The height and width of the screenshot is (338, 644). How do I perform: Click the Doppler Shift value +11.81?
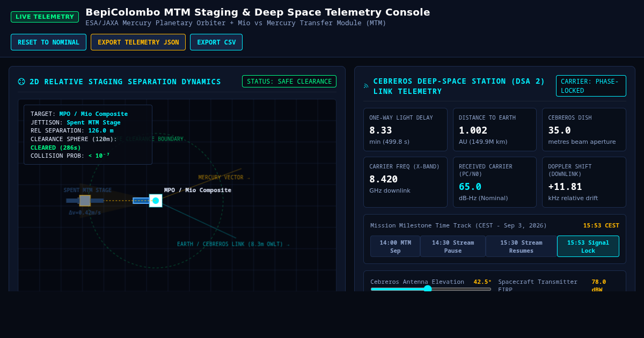565,187
